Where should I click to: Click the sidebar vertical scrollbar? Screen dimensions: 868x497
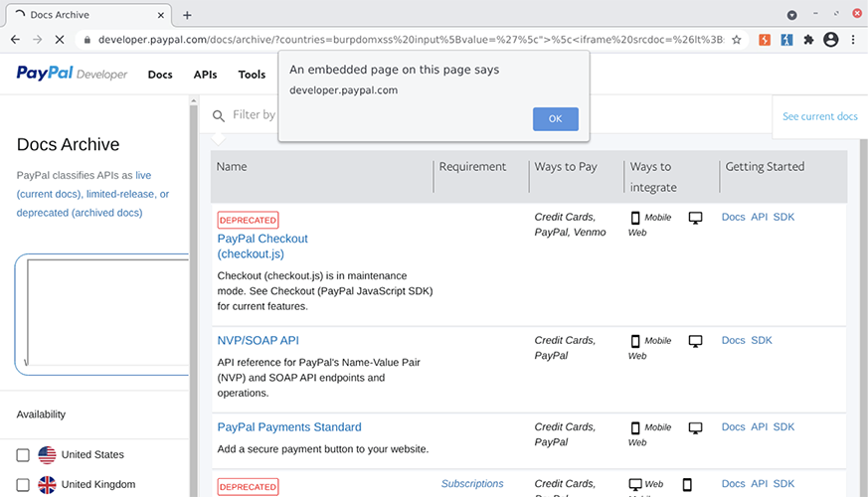(x=193, y=299)
